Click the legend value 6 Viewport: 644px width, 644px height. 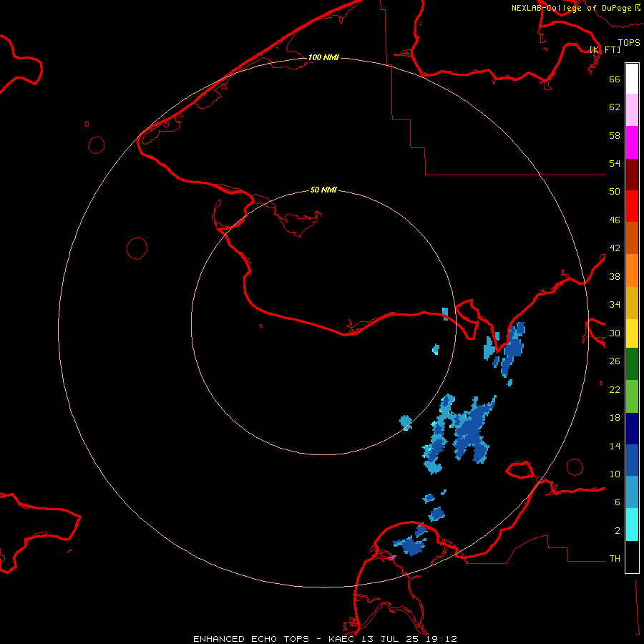(618, 502)
